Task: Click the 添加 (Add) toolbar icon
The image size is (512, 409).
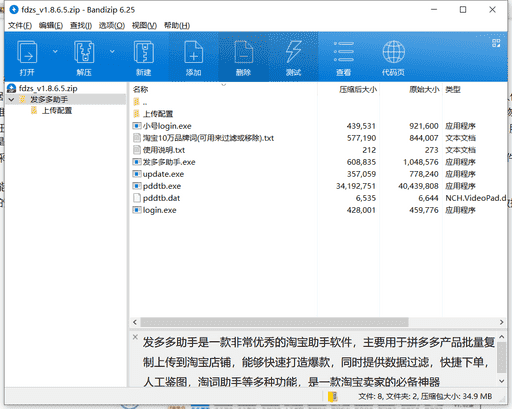Action: [193, 52]
